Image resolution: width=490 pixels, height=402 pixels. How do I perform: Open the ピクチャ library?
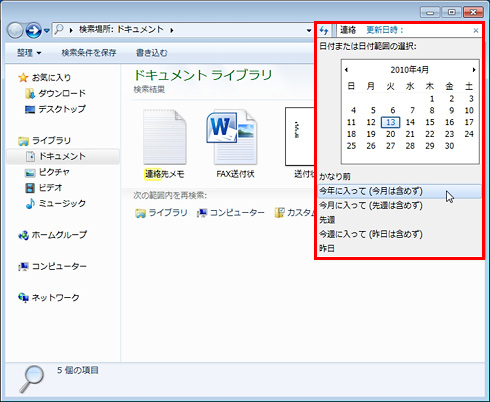tap(54, 172)
